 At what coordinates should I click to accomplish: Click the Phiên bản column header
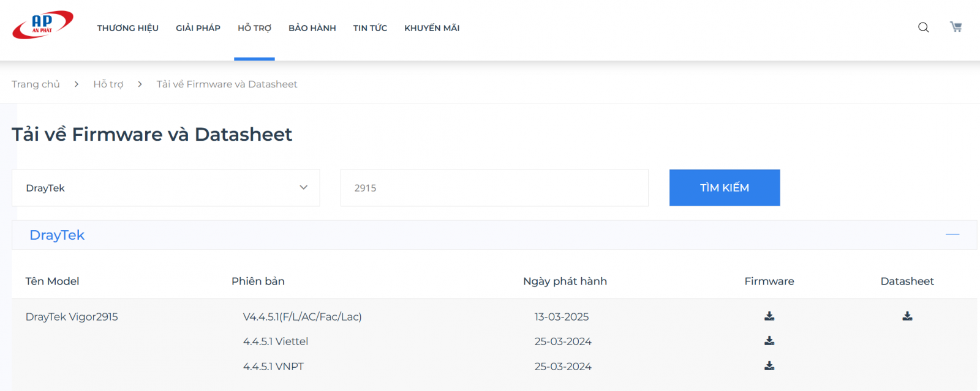tap(258, 281)
